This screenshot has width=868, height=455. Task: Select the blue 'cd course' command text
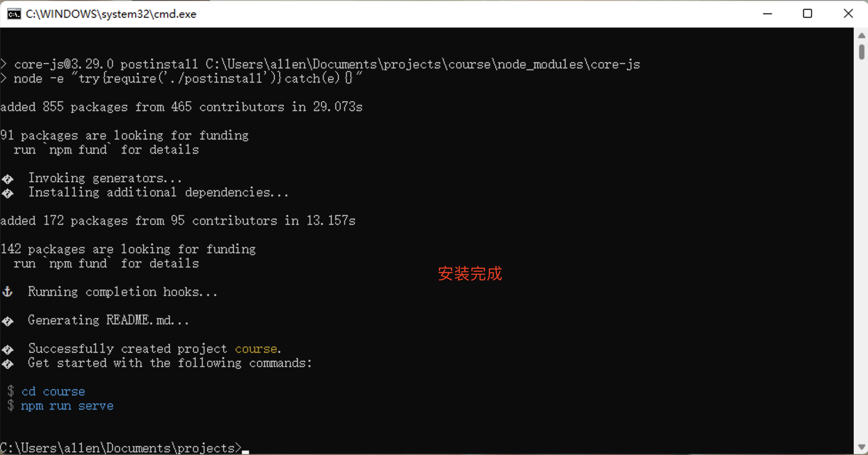click(x=53, y=391)
